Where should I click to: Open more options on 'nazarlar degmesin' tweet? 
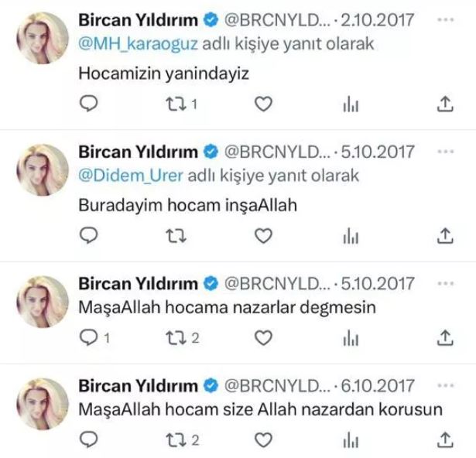(x=445, y=283)
